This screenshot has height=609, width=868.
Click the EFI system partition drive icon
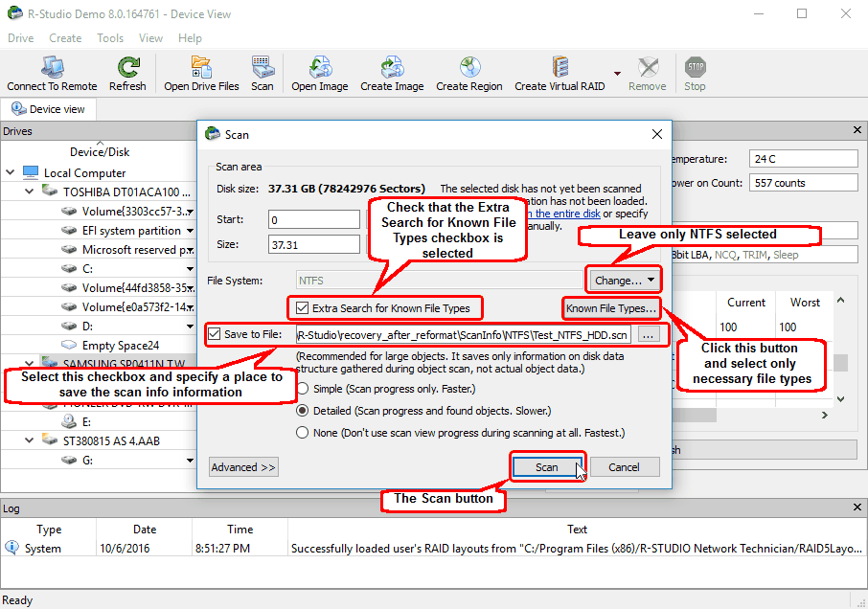69,230
